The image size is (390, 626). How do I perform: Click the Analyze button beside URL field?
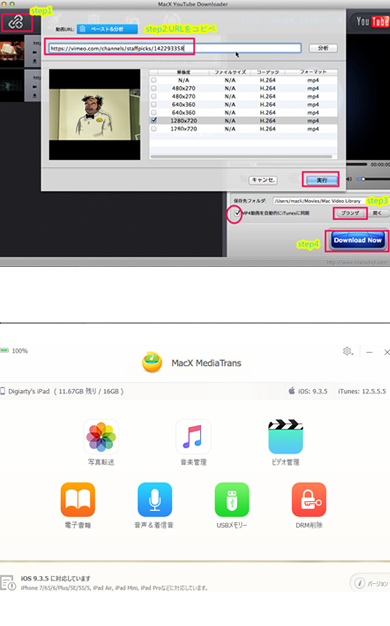(x=323, y=48)
